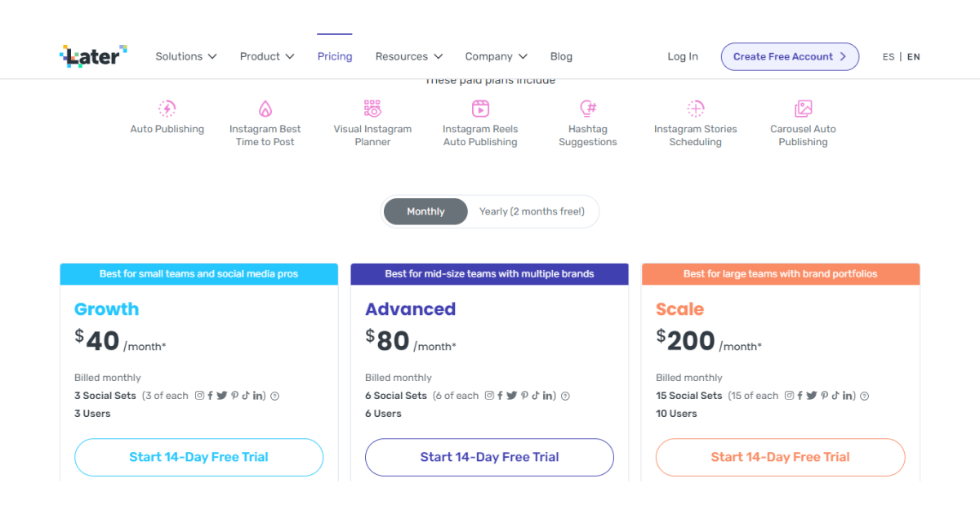Click the Visual Instagram Planner icon

(x=372, y=109)
